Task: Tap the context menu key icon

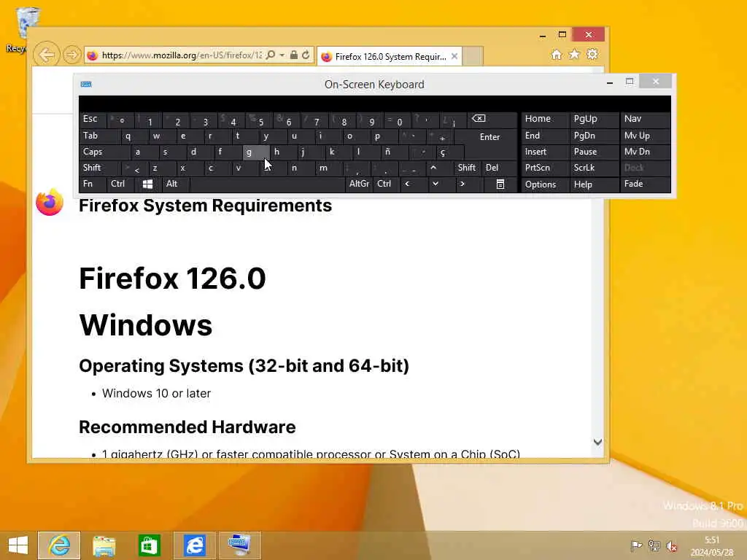Action: point(500,184)
